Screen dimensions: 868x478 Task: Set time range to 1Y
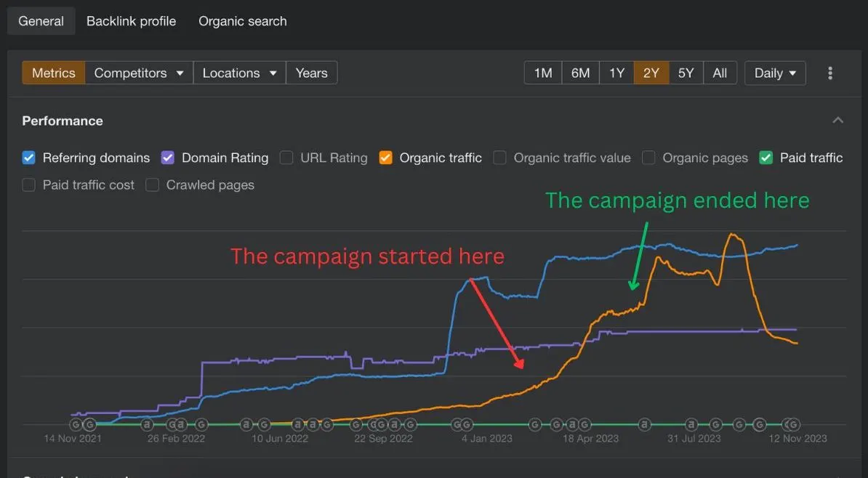(616, 73)
